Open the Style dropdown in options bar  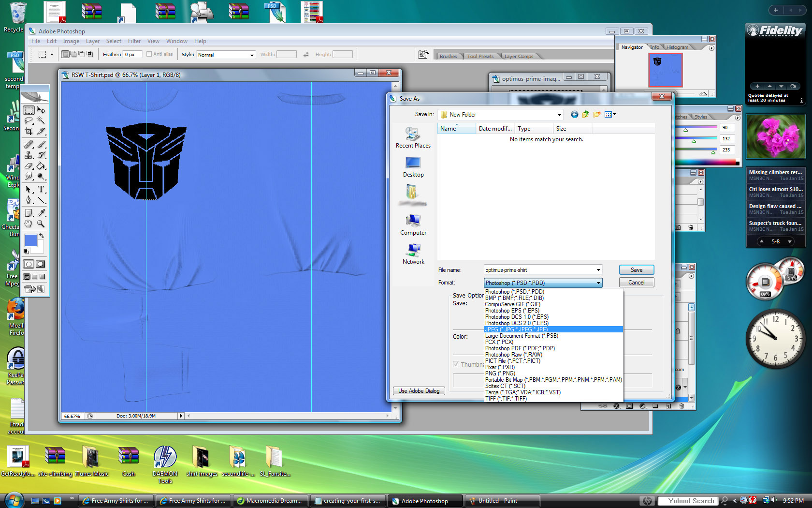252,55
